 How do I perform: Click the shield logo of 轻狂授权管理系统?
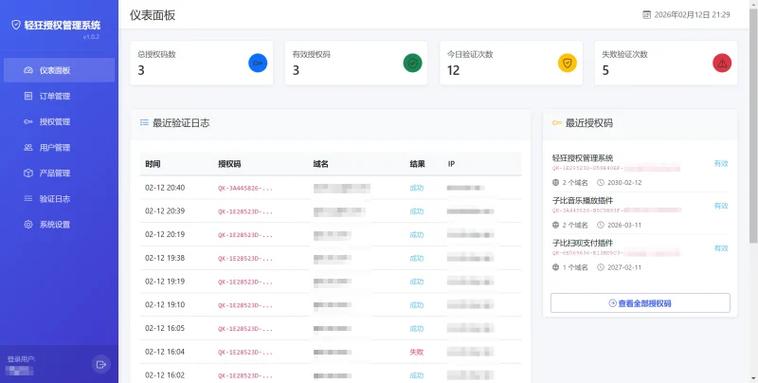(16, 25)
